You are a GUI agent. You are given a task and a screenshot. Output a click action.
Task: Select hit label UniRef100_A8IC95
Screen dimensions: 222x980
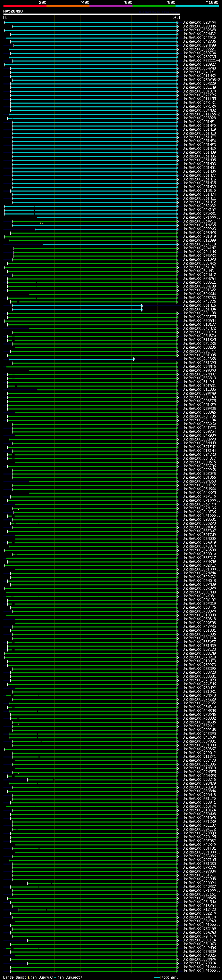click(x=199, y=363)
